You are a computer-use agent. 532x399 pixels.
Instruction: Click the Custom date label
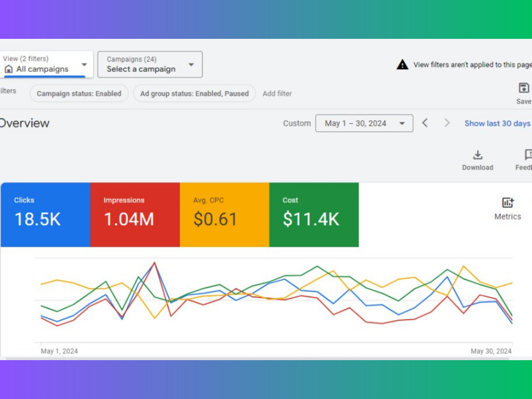pyautogui.click(x=297, y=123)
